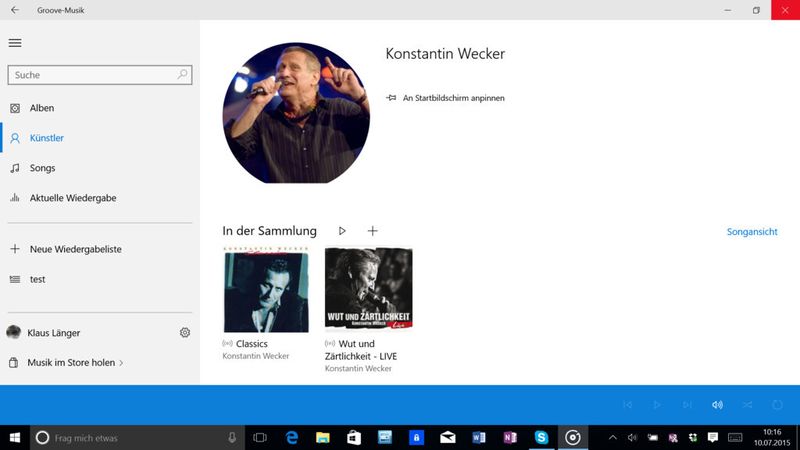Open Action Center notifications
Image resolution: width=800 pixels, height=450 pixels.
tap(712, 438)
